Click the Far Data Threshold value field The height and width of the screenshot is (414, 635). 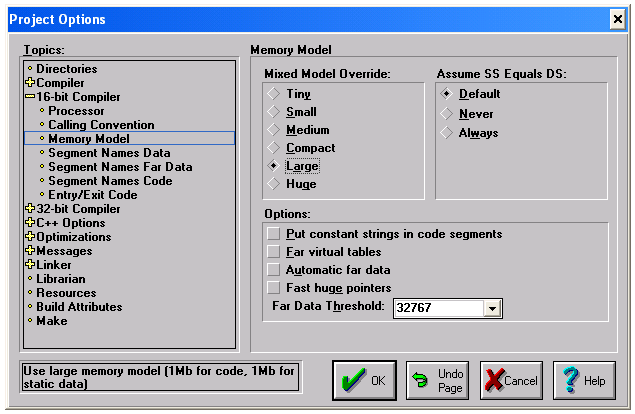click(439, 309)
